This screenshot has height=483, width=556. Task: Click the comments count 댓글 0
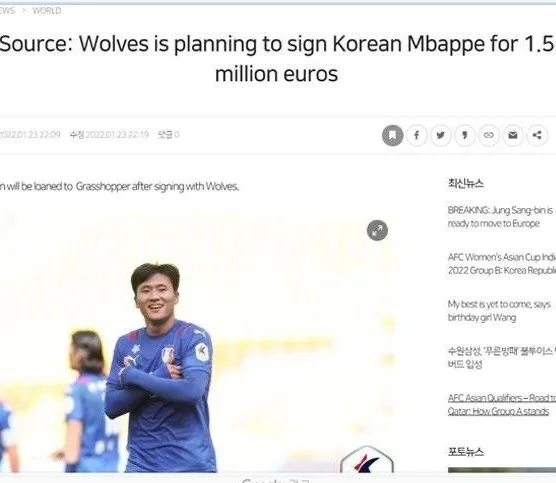click(x=168, y=135)
